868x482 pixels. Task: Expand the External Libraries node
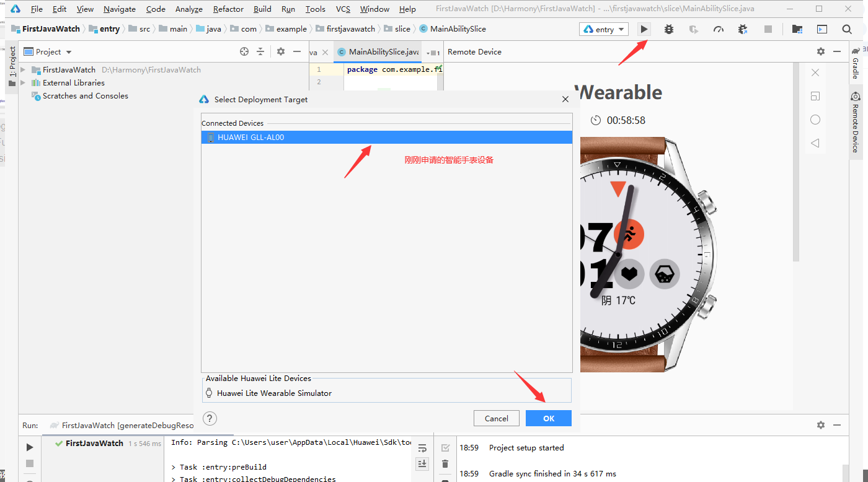24,83
